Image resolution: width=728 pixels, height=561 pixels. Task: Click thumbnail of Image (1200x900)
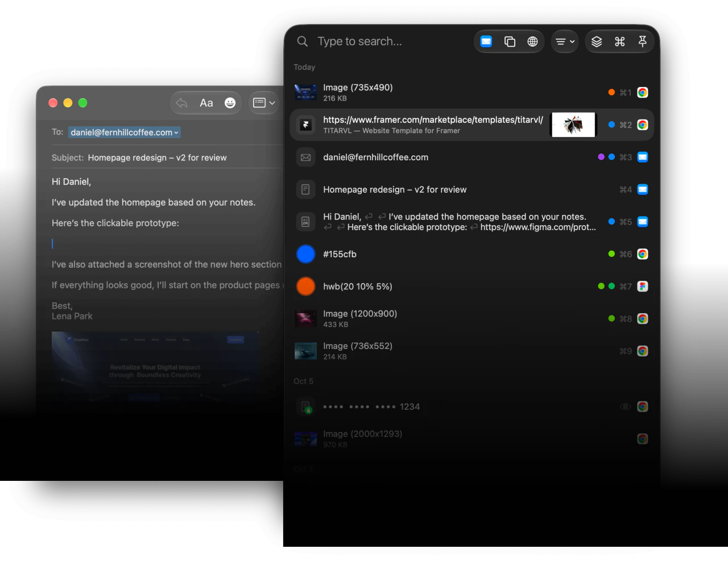[x=305, y=319]
